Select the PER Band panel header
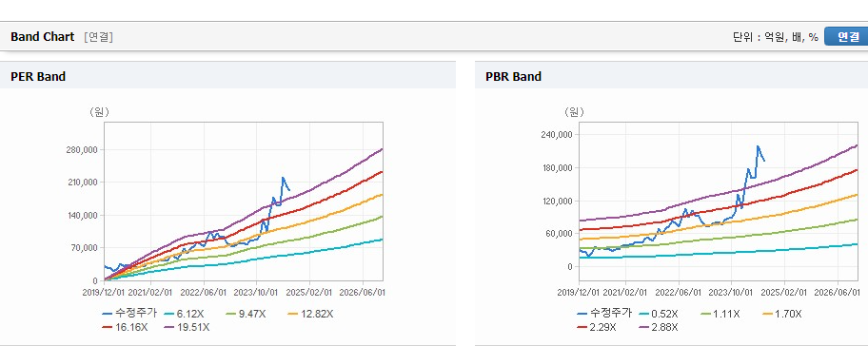The width and height of the screenshot is (868, 346). [x=227, y=76]
